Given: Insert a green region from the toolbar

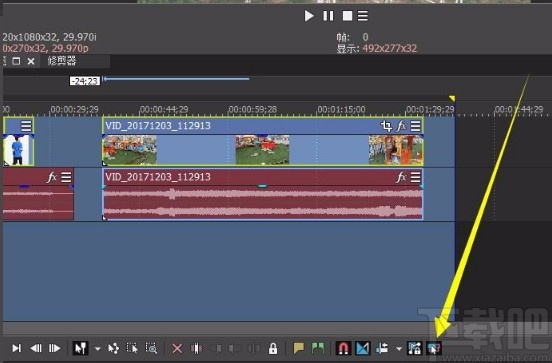Looking at the screenshot, I should (318, 348).
